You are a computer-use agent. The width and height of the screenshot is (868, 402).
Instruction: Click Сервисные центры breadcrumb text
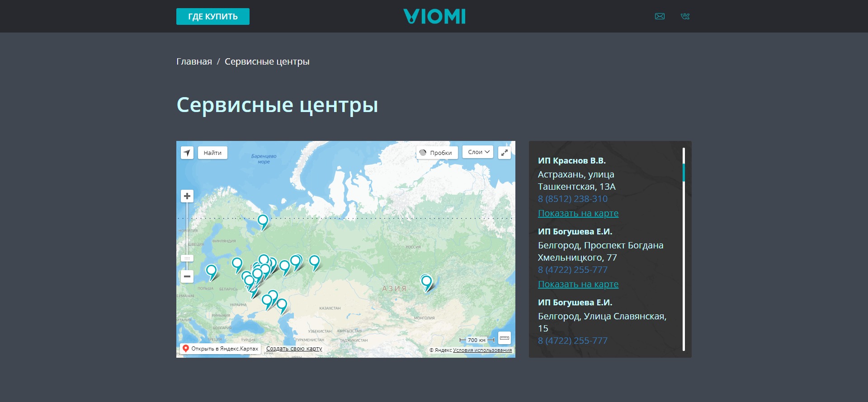pos(267,61)
